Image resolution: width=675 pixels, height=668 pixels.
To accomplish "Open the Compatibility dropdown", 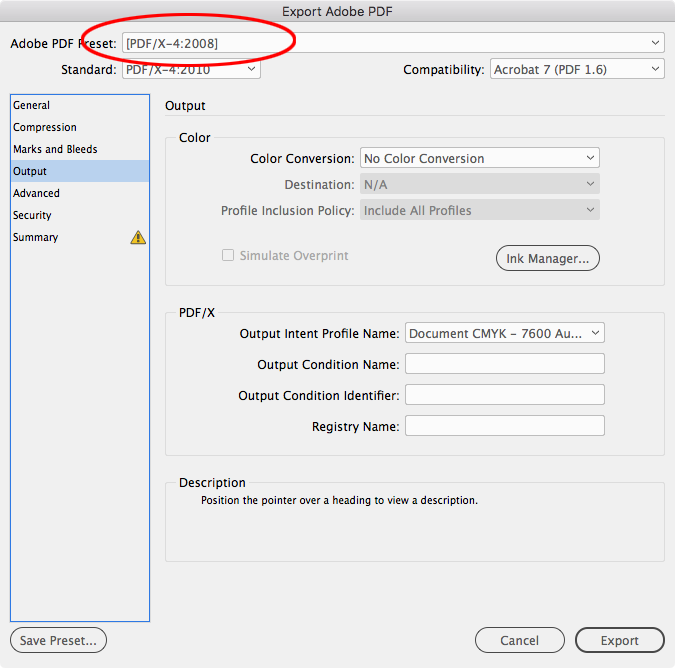I will 577,69.
